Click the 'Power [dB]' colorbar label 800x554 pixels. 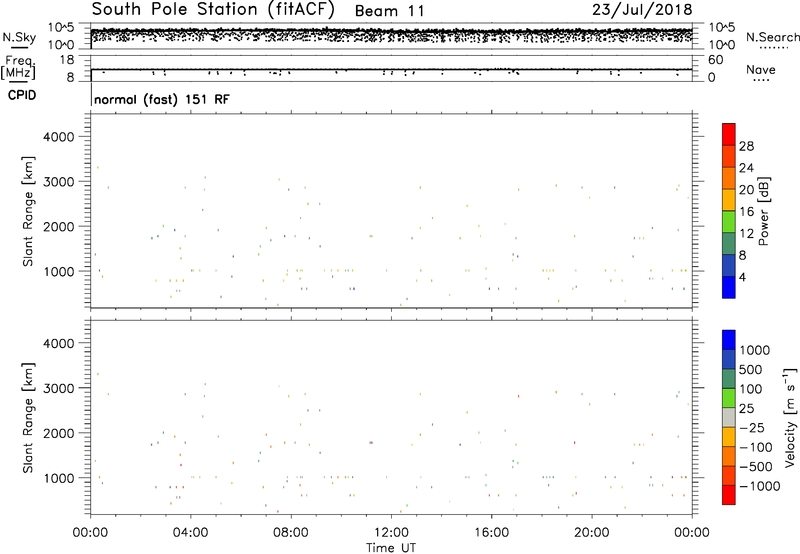tap(763, 211)
